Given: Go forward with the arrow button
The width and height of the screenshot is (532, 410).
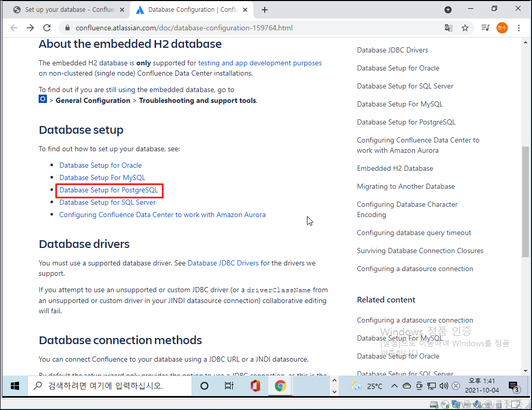Looking at the screenshot, I should (x=30, y=28).
